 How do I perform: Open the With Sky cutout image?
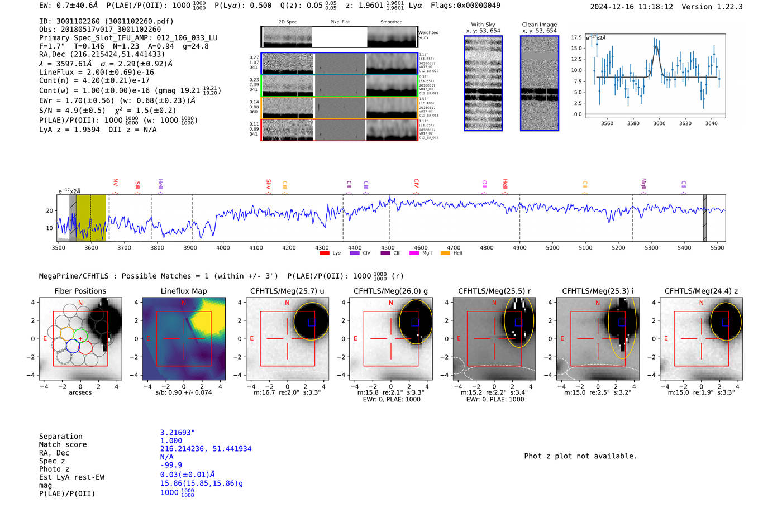click(483, 83)
